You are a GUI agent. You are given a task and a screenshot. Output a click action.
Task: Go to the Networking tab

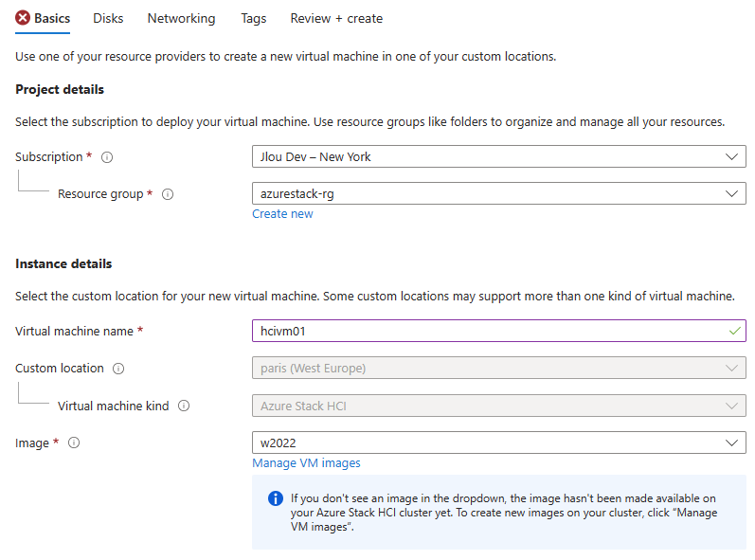[182, 18]
